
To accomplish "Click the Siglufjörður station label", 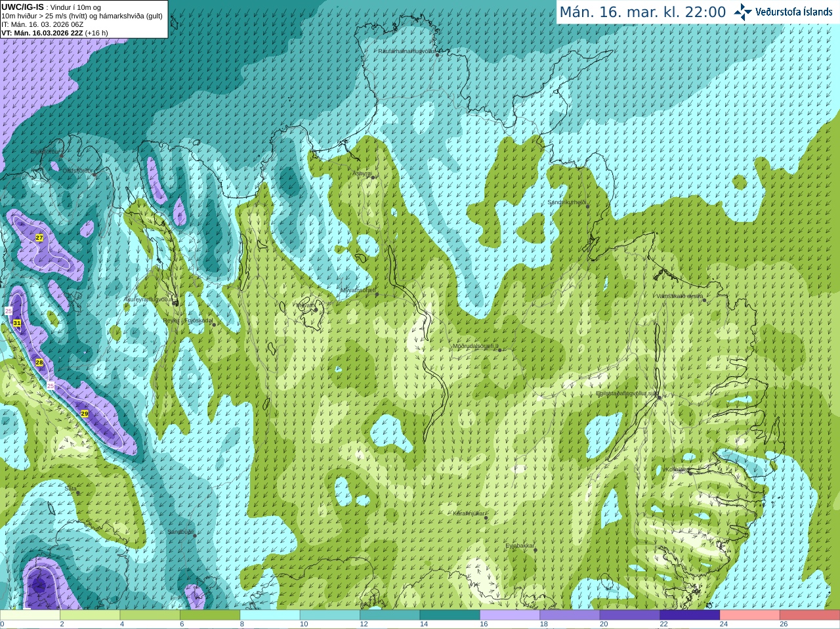I will pos(45,152).
